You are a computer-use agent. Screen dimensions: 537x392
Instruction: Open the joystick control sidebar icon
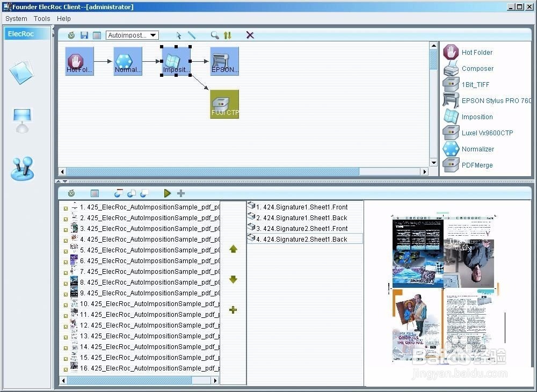click(22, 169)
